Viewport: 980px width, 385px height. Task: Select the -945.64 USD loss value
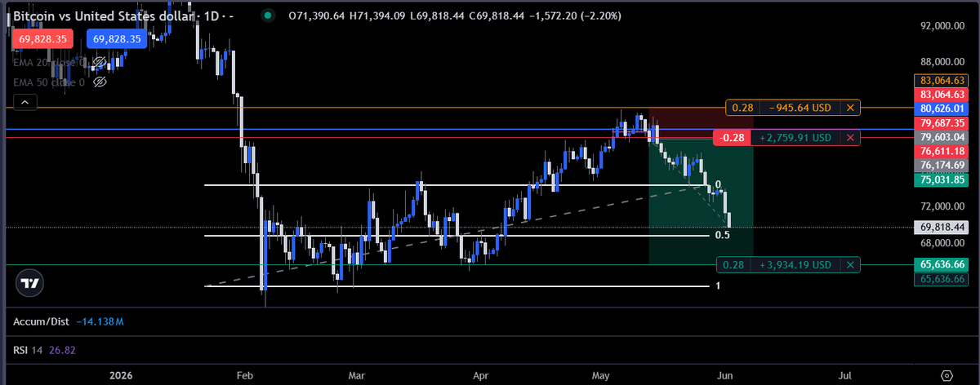pyautogui.click(x=800, y=108)
